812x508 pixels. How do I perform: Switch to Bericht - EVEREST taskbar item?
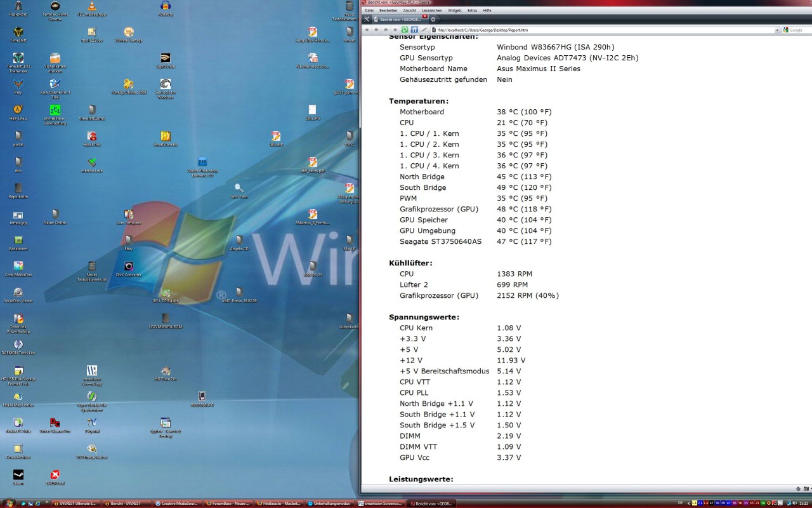point(126,503)
